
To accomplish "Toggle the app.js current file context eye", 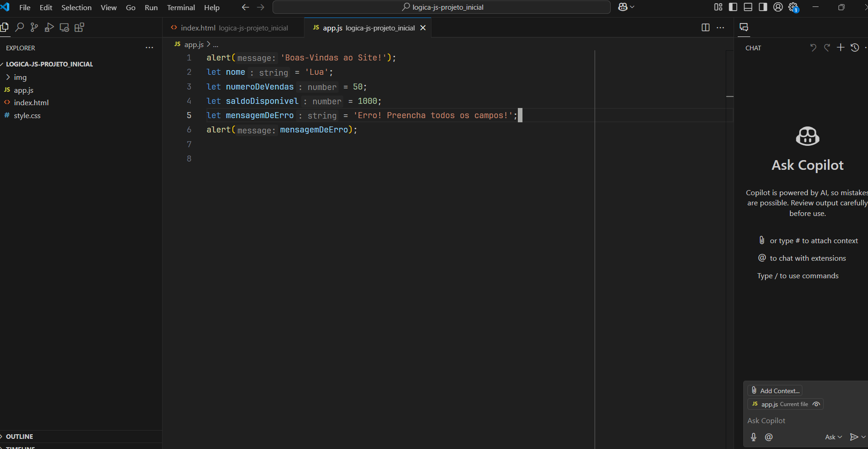I will (x=816, y=404).
